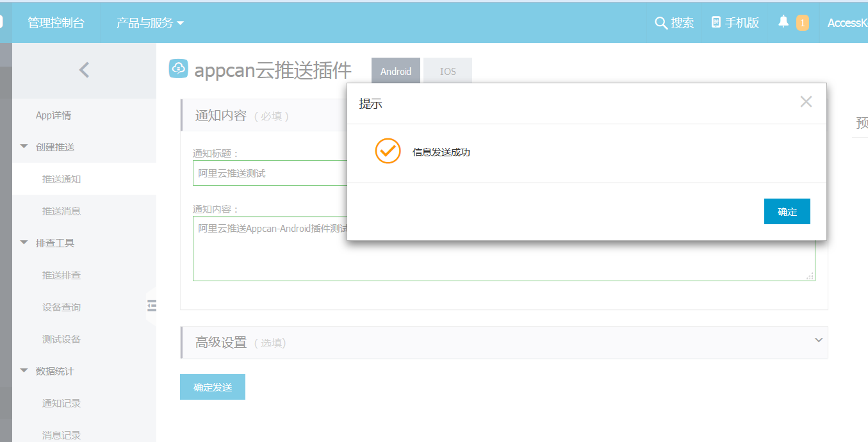Screen dimensions: 868x442
Task: Click the notification count badge 1
Action: 802,23
